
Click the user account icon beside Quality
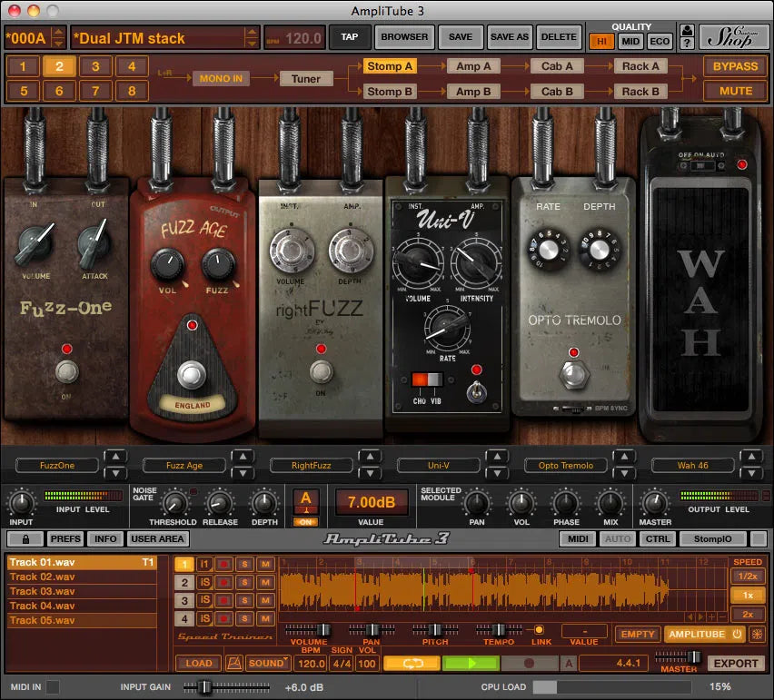tap(687, 30)
